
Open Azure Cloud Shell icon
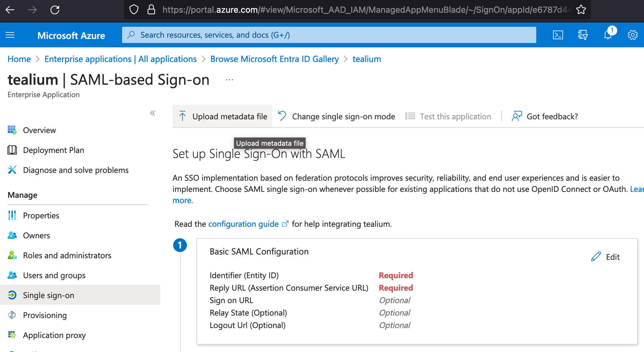[x=558, y=35]
